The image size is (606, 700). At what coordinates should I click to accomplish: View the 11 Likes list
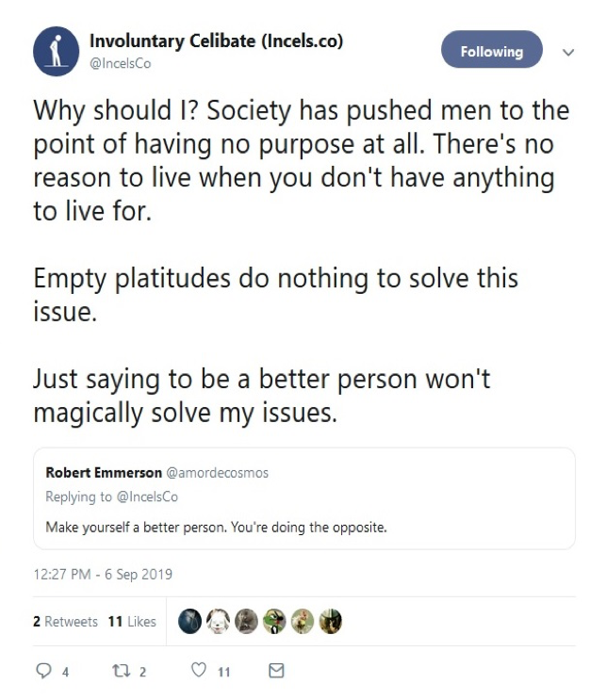(x=131, y=622)
